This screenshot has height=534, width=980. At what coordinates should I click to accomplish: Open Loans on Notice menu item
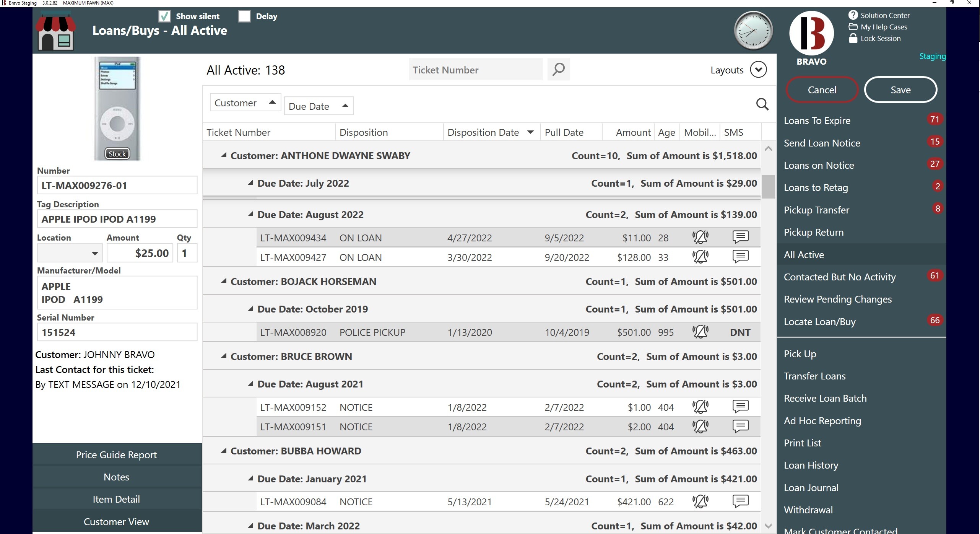coord(861,165)
